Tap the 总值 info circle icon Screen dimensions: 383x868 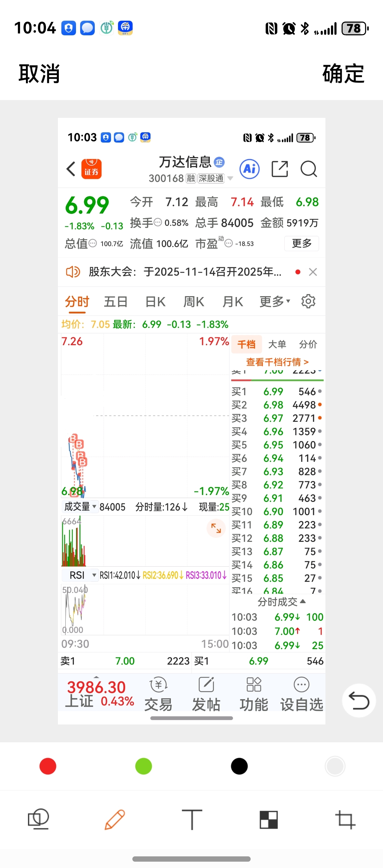(x=92, y=243)
